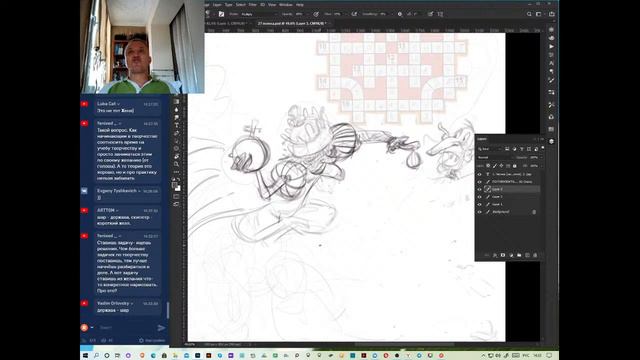Add a layer style fx
Image resolution: width=640 pixels, height=360 pixels.
tap(495, 255)
